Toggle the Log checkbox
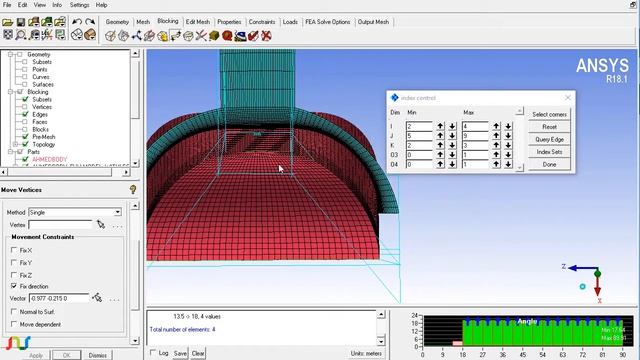The height and width of the screenshot is (360, 640). (x=153, y=353)
